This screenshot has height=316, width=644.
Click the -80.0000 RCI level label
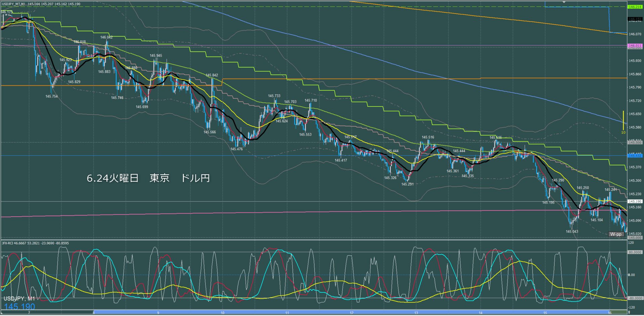point(635,298)
